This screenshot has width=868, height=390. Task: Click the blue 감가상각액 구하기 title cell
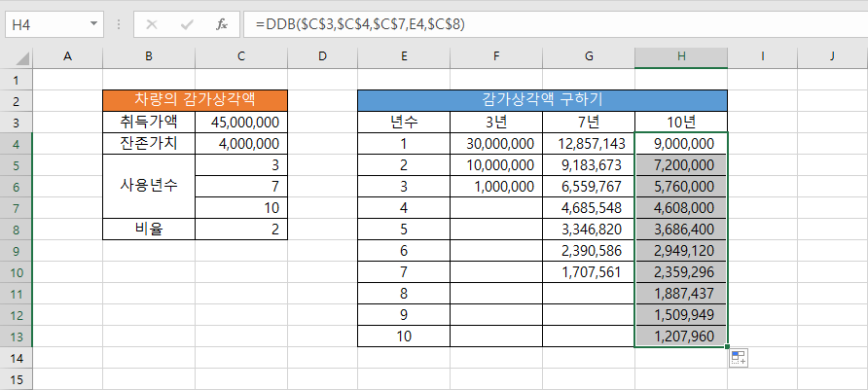click(543, 101)
